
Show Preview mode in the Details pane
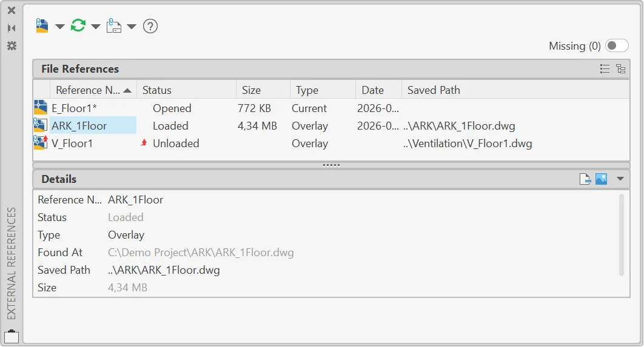click(x=602, y=179)
